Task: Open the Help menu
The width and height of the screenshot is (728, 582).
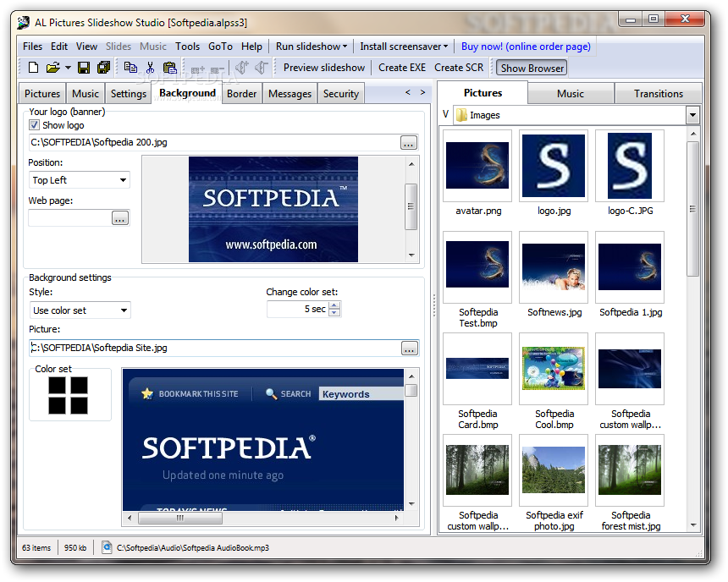Action: click(x=251, y=47)
